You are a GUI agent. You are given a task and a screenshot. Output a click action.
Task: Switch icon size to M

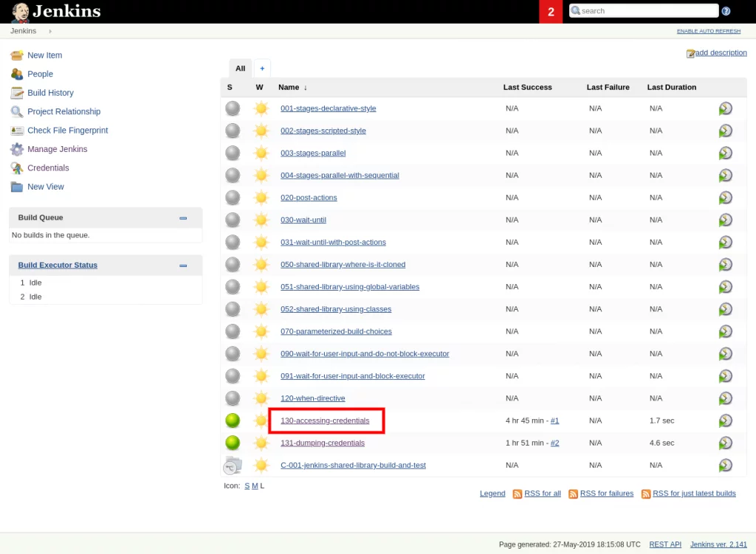(x=255, y=485)
